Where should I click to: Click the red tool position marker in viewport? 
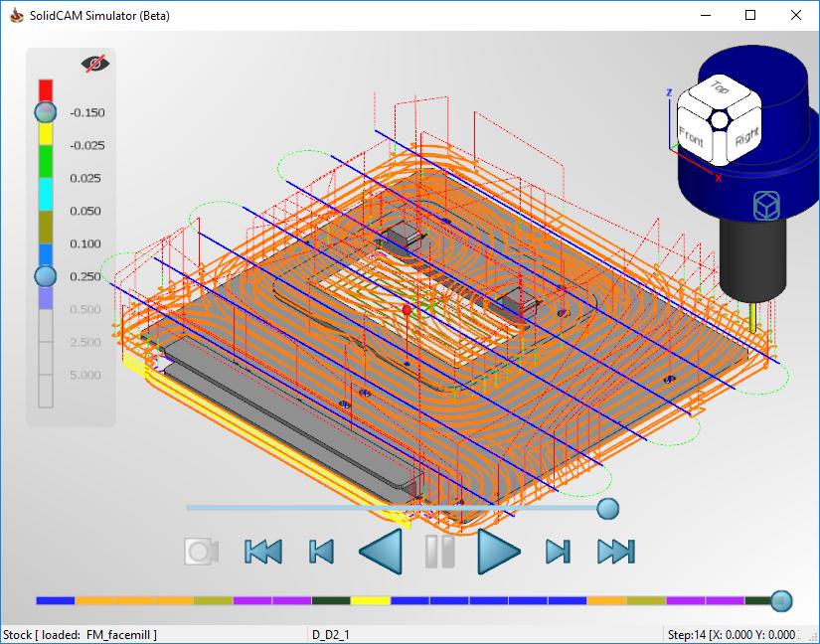(x=407, y=310)
